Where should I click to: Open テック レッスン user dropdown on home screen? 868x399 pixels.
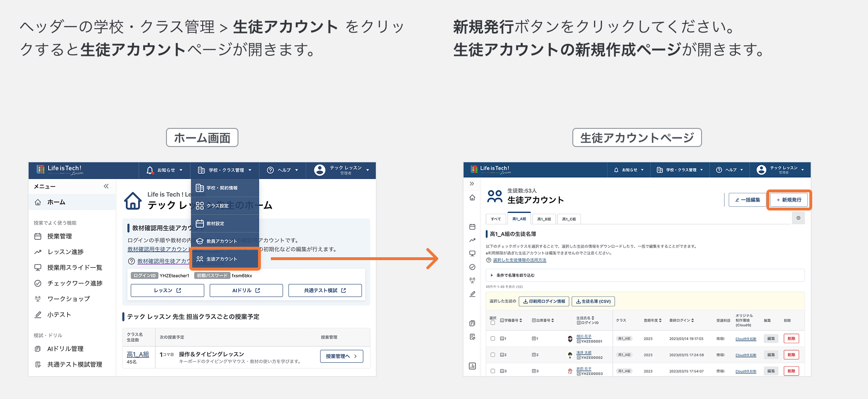(342, 170)
